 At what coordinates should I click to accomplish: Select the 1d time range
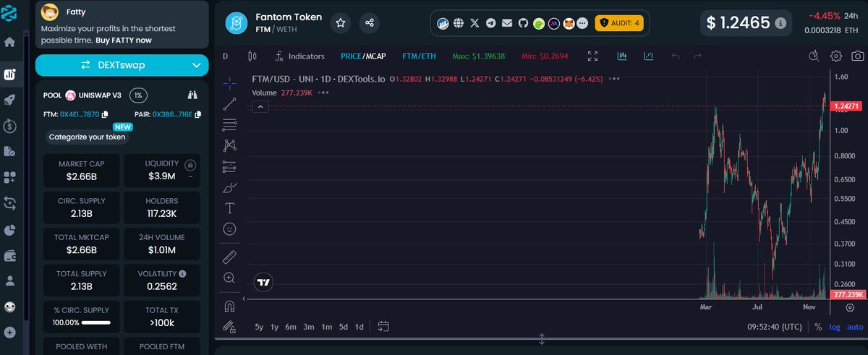pyautogui.click(x=359, y=327)
